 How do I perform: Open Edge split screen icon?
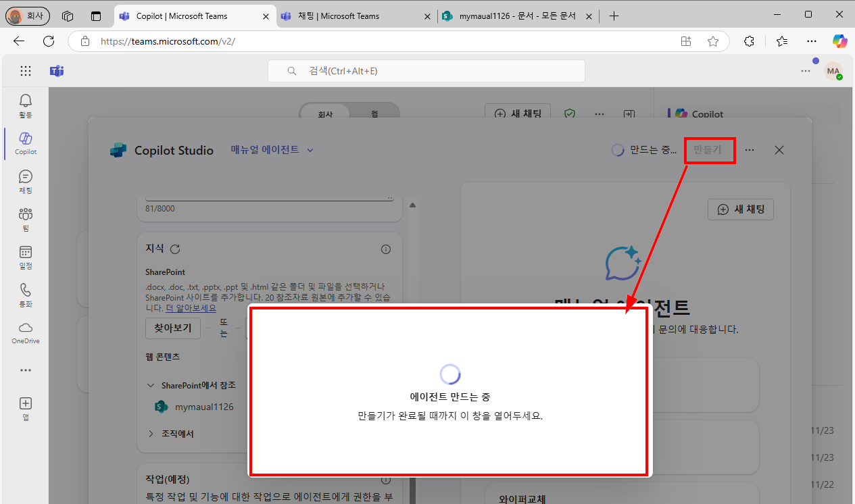[686, 41]
